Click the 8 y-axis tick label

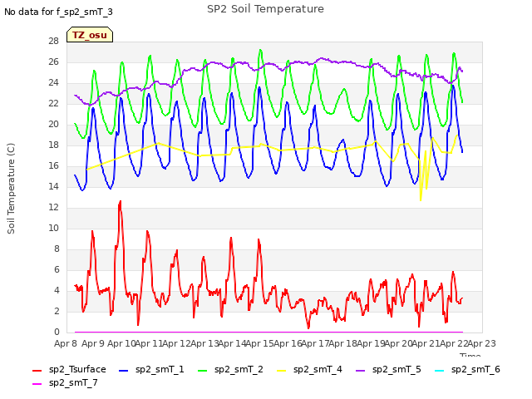coord(57,249)
